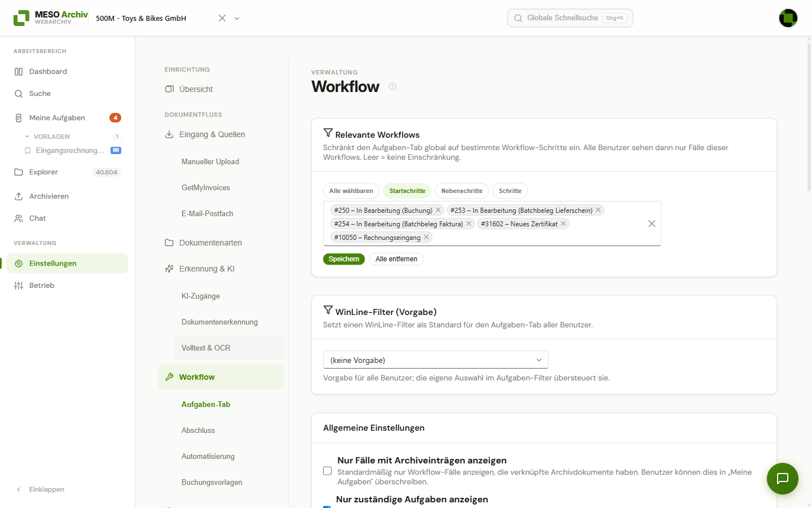Remove the #253 Batchbeleg Lieferschein tag
Image resolution: width=812 pixels, height=508 pixels.
click(x=598, y=210)
